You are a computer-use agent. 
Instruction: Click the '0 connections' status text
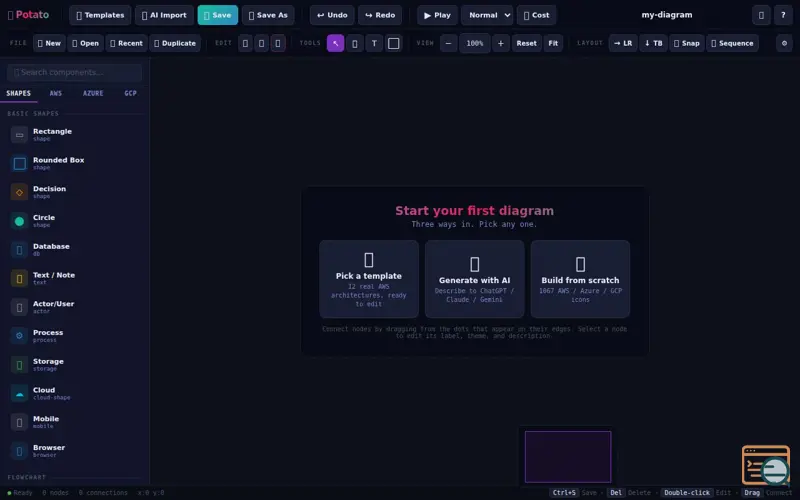[x=103, y=493]
